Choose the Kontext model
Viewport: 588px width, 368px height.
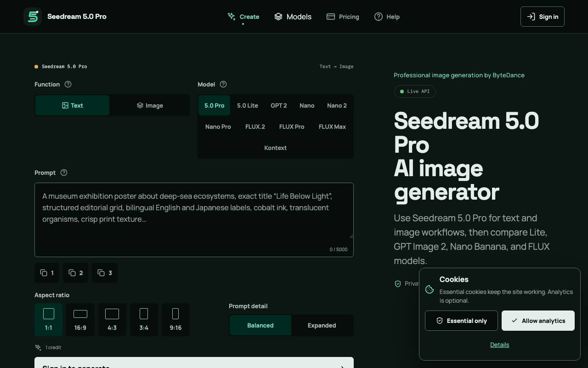coord(276,148)
